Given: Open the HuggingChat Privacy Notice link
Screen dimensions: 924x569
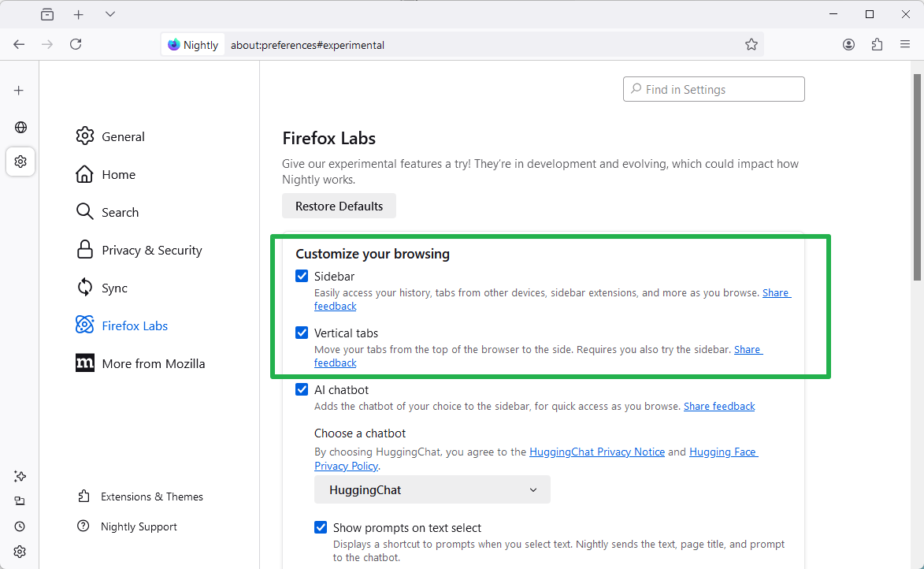Looking at the screenshot, I should click(x=597, y=452).
